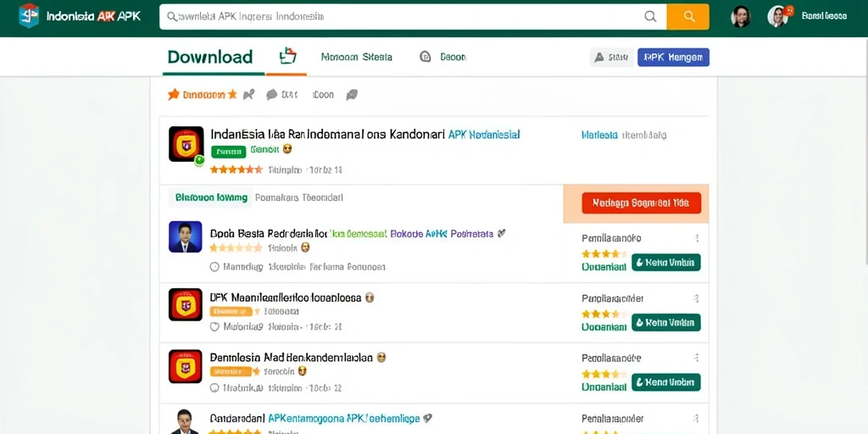
Task: Click the red Nadagm Soamrial button
Action: pyautogui.click(x=642, y=203)
